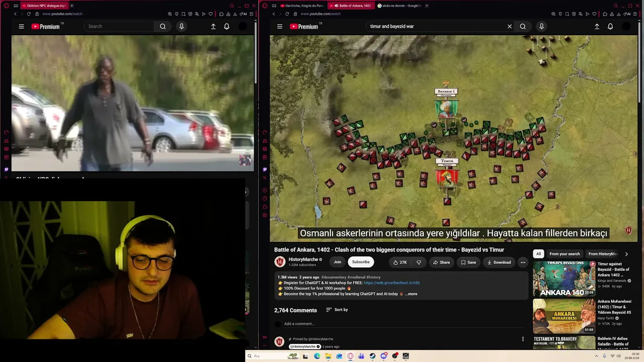
Task: Open File Explorer from the taskbar
Action: coord(328,356)
